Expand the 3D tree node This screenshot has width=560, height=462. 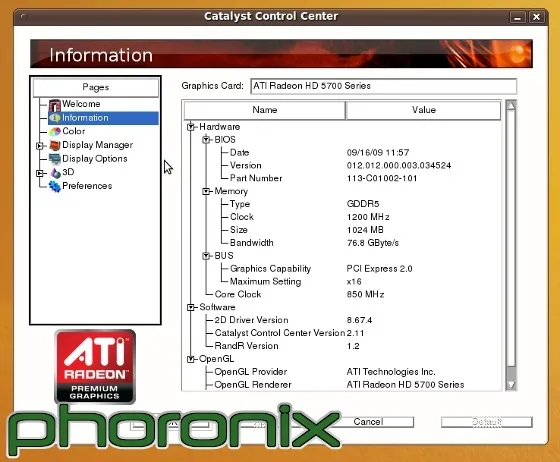click(x=40, y=173)
